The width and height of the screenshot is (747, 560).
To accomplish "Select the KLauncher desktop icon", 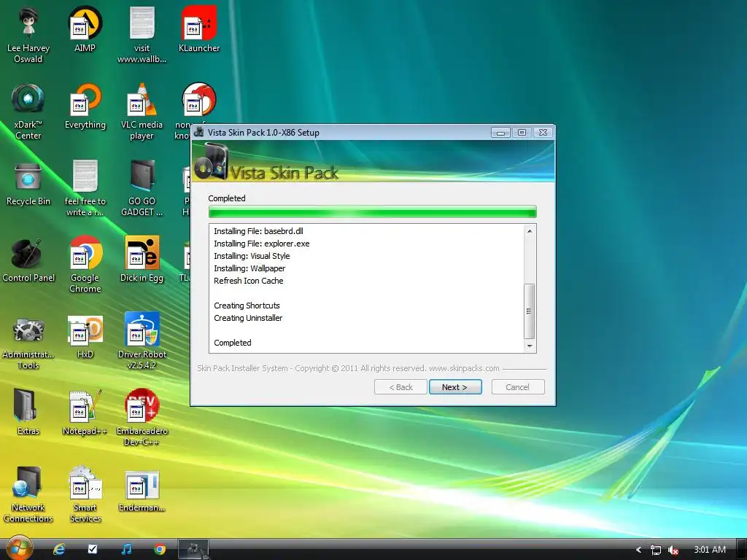I will pyautogui.click(x=198, y=29).
